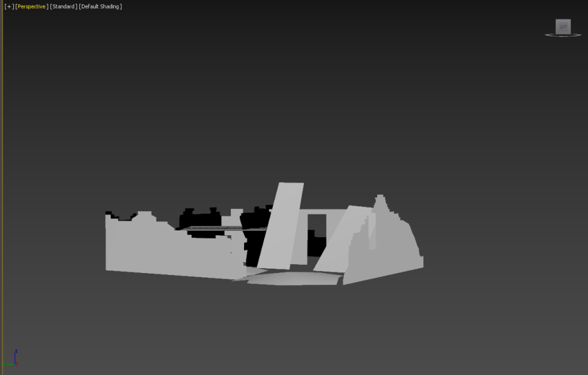Image resolution: width=588 pixels, height=375 pixels.
Task: Click the yellow active viewport border at left
Action: 2,189
